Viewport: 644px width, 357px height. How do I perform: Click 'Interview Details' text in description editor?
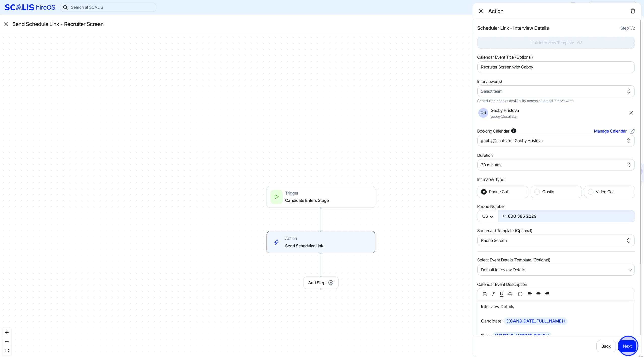(x=497, y=307)
